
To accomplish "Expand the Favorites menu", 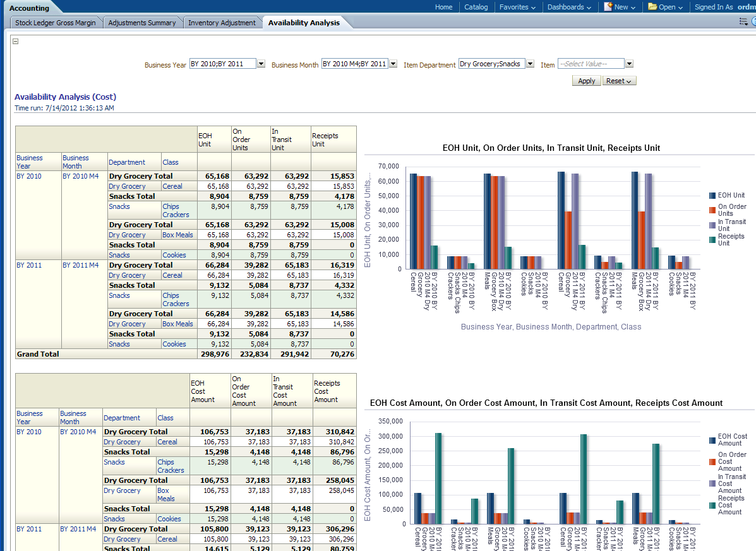I will pos(517,7).
